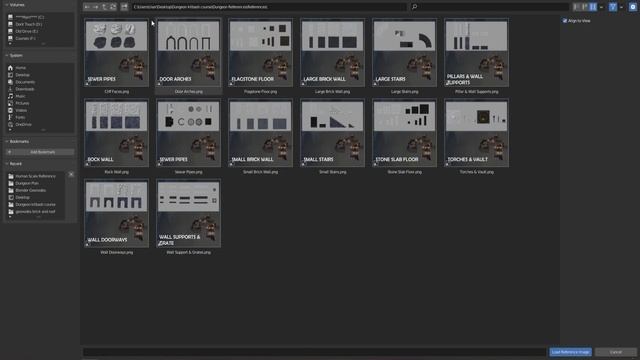Switch to horizontal list display mode

click(584, 7)
